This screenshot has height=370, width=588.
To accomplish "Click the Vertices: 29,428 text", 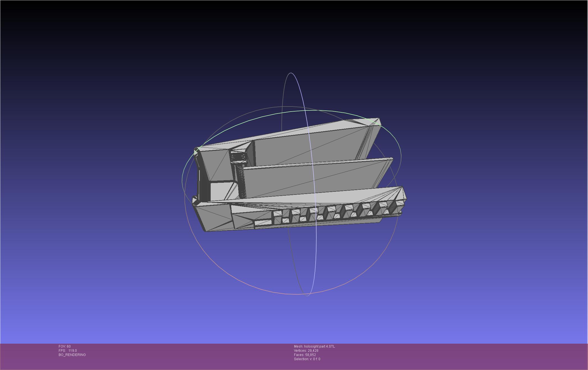I will (x=306, y=351).
